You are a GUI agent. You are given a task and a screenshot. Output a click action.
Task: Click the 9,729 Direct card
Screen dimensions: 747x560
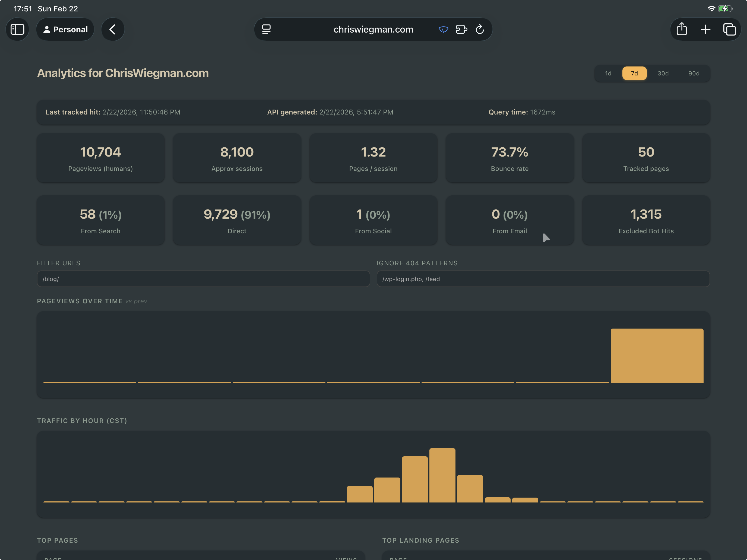tap(237, 220)
